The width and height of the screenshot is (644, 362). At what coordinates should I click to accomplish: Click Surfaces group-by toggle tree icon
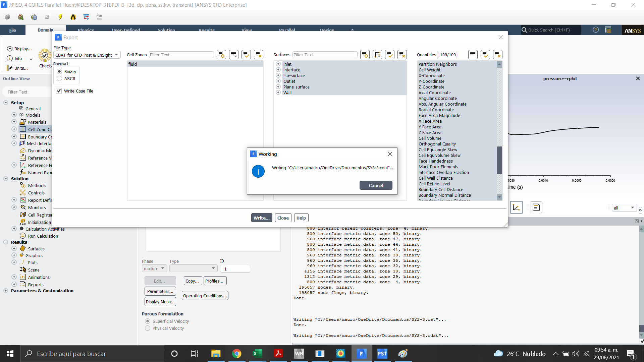point(377,55)
